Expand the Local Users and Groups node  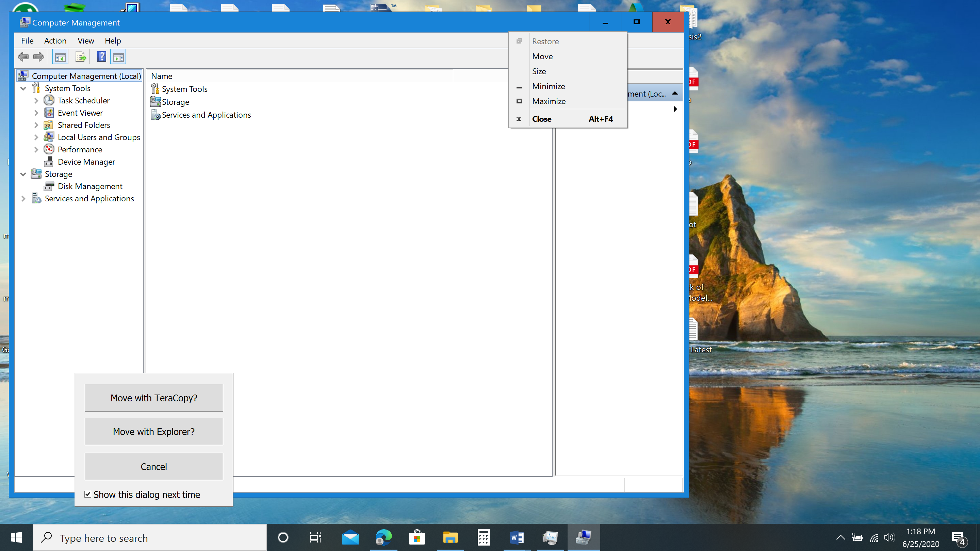(x=36, y=137)
